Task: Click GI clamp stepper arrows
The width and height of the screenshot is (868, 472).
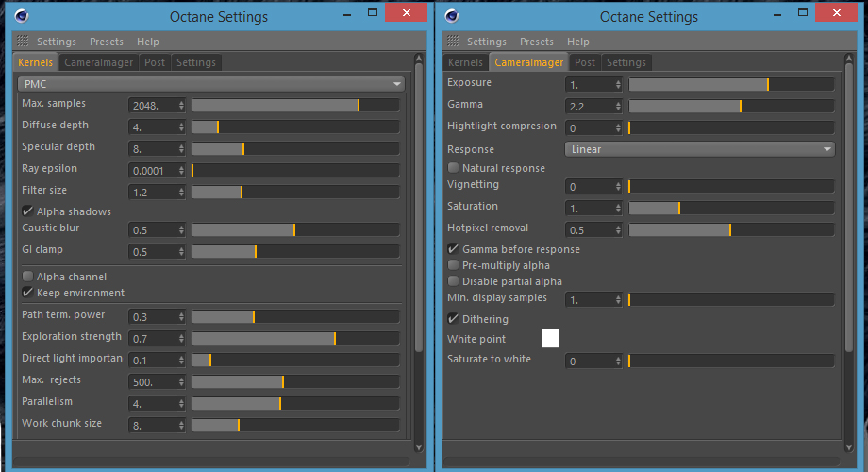Action: 181,251
